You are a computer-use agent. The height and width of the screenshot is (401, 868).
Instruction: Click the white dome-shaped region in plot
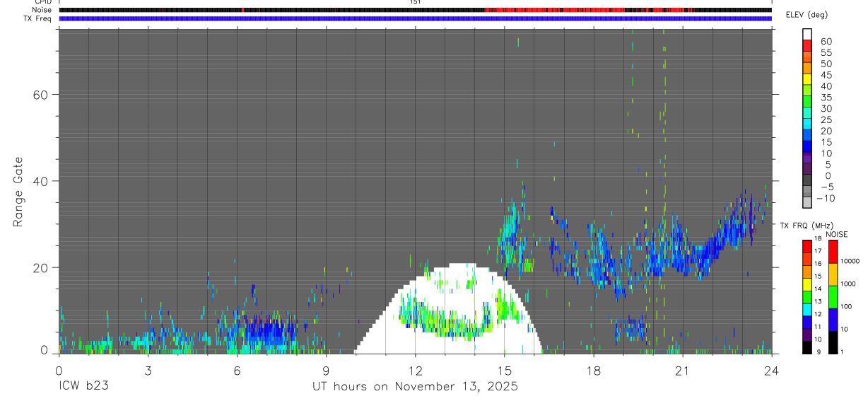click(x=448, y=308)
